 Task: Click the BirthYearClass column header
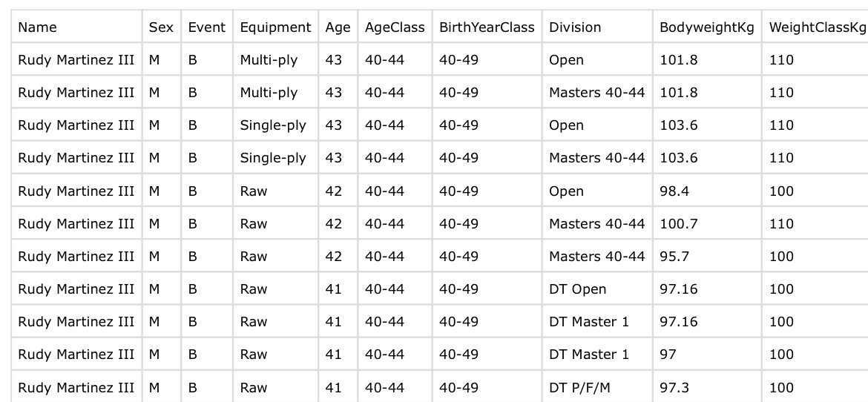point(486,27)
